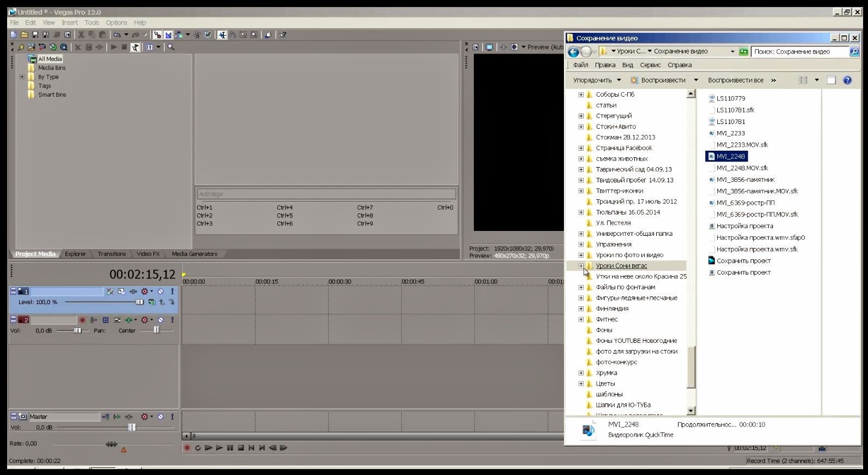Solo audio track 2
This screenshot has height=475, width=868.
click(x=172, y=320)
